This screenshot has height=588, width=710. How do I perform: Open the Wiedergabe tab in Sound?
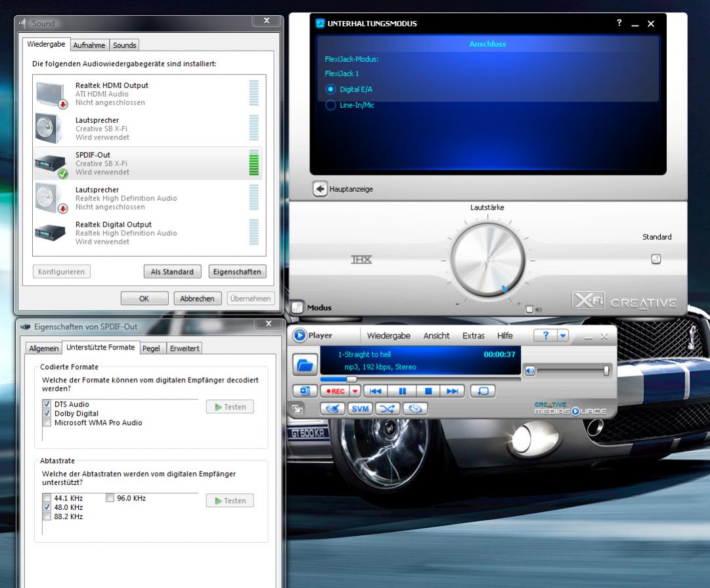(46, 44)
